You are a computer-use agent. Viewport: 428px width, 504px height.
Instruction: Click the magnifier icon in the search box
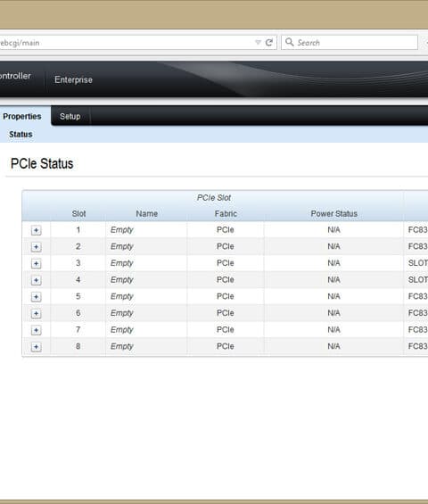pyautogui.click(x=289, y=42)
